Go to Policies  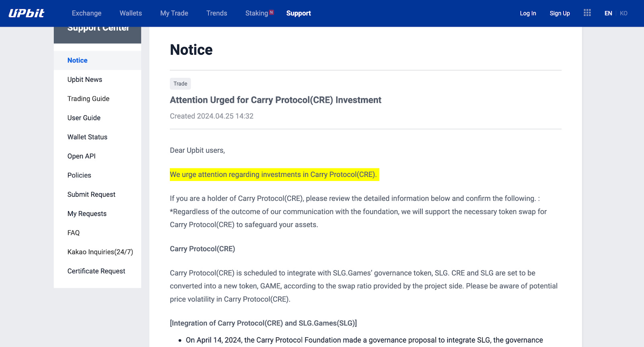coord(79,175)
